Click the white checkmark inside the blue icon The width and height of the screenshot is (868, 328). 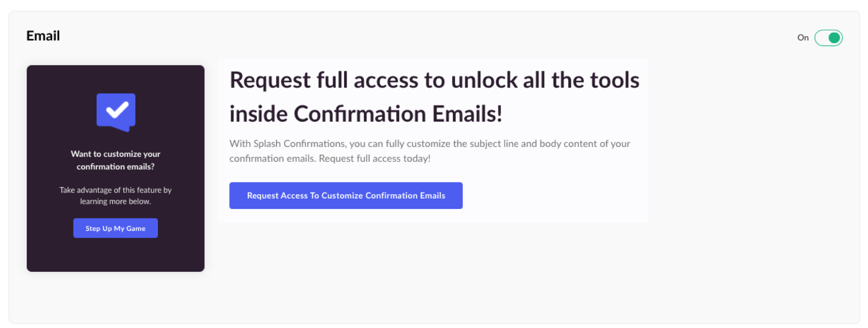pyautogui.click(x=117, y=110)
